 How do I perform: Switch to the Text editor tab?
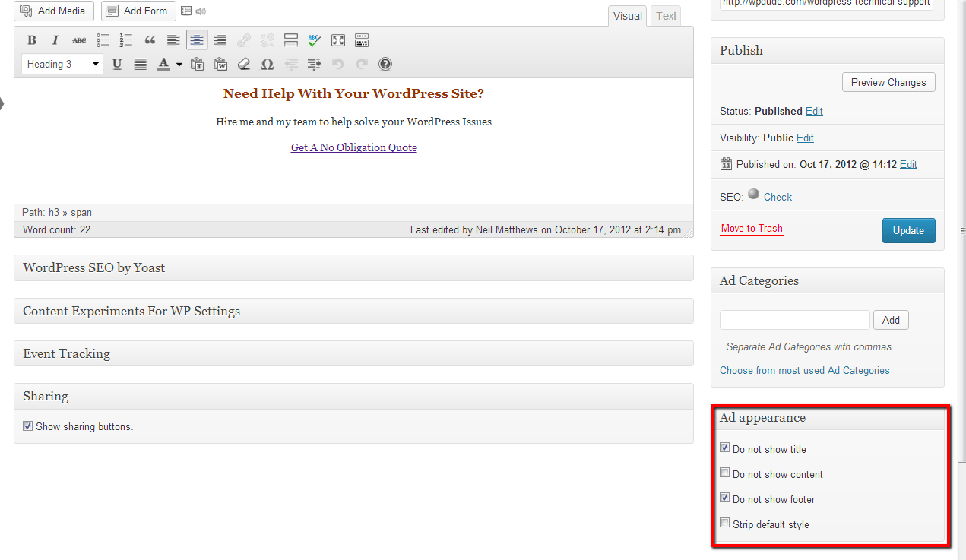click(666, 16)
